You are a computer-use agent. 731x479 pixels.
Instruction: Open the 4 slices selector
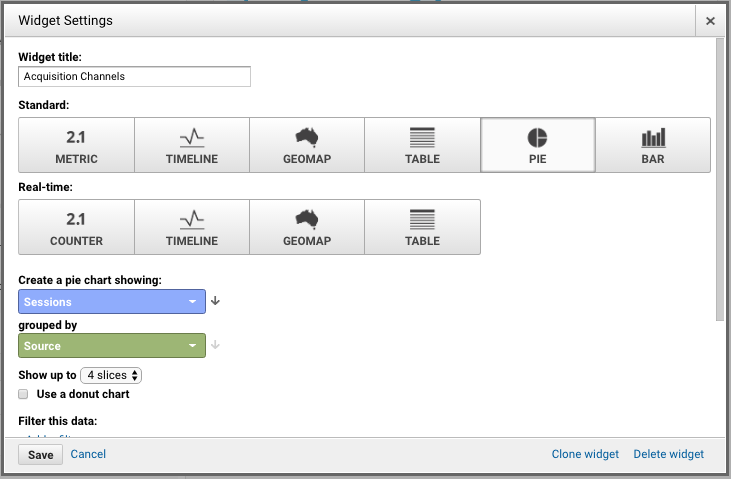click(111, 375)
